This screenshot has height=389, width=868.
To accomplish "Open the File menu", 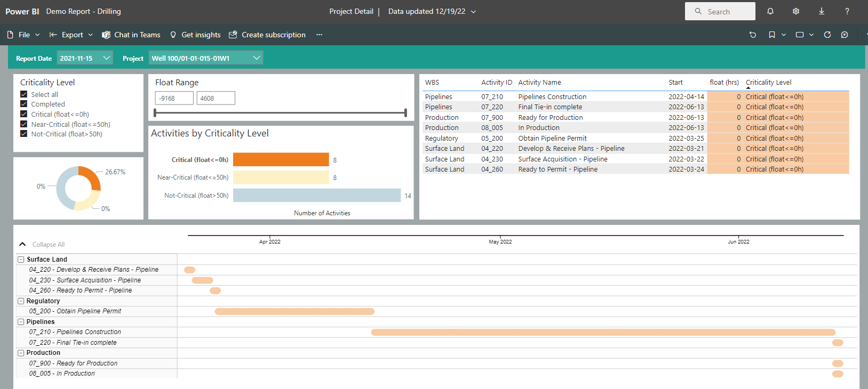I will tap(24, 35).
